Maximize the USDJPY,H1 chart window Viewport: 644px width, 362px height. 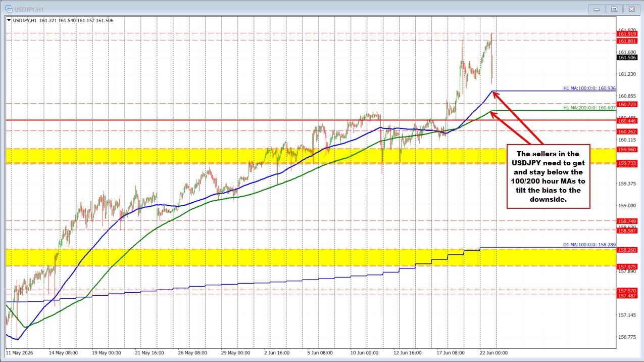tap(614, 9)
